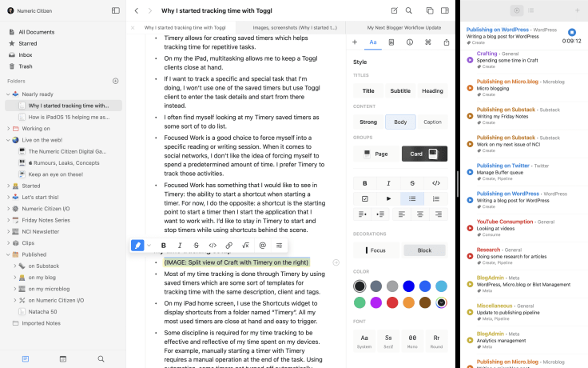
Task: Toggle the right panel icon in toolbar
Action: point(445,10)
